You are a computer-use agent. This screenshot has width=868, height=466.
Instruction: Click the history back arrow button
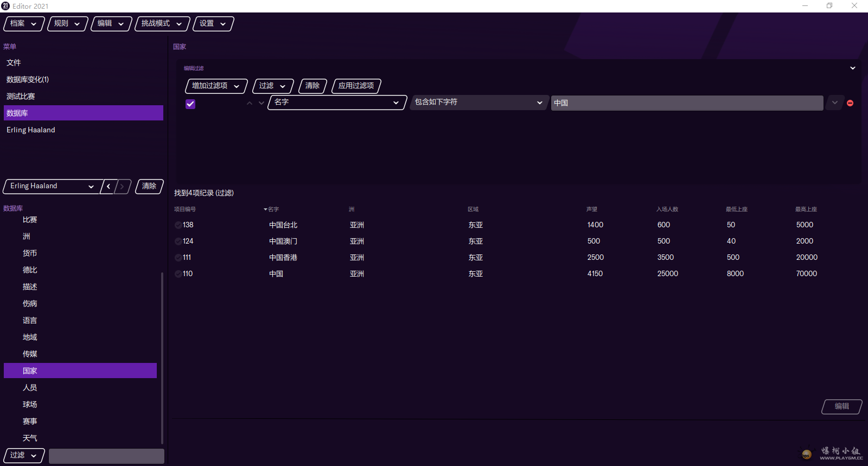[109, 186]
